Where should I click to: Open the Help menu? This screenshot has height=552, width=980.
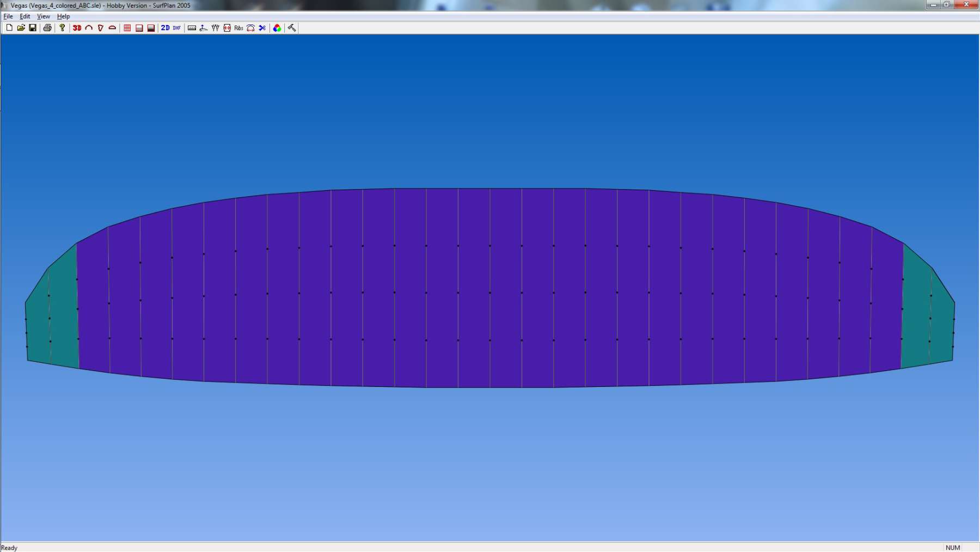point(63,16)
